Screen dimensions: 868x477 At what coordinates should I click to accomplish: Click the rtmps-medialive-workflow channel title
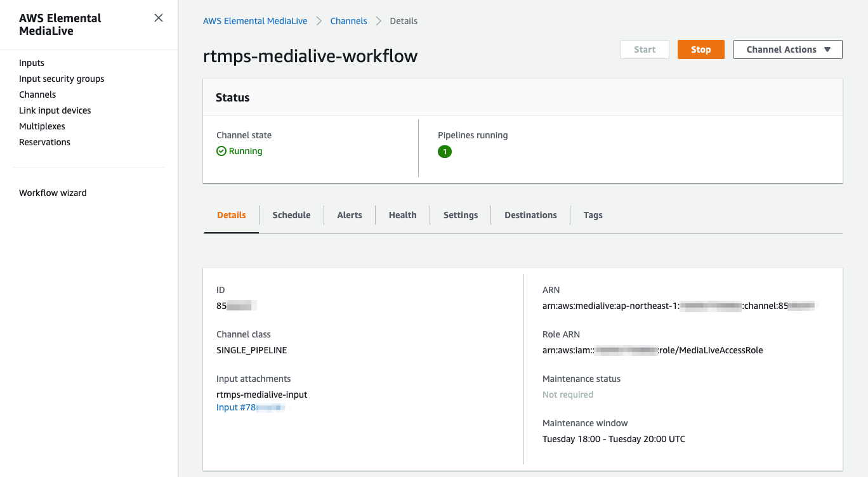pyautogui.click(x=310, y=56)
